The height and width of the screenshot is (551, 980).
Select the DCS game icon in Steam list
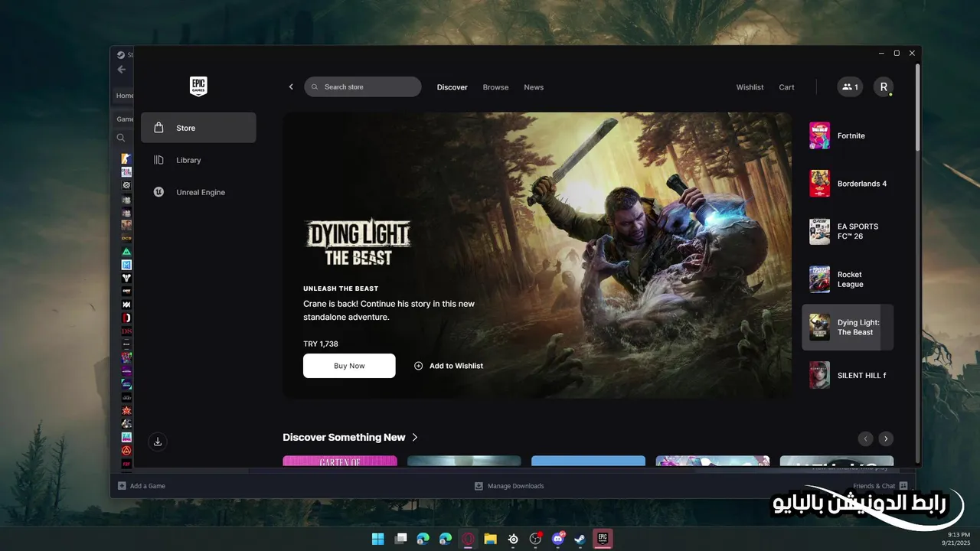point(126,238)
